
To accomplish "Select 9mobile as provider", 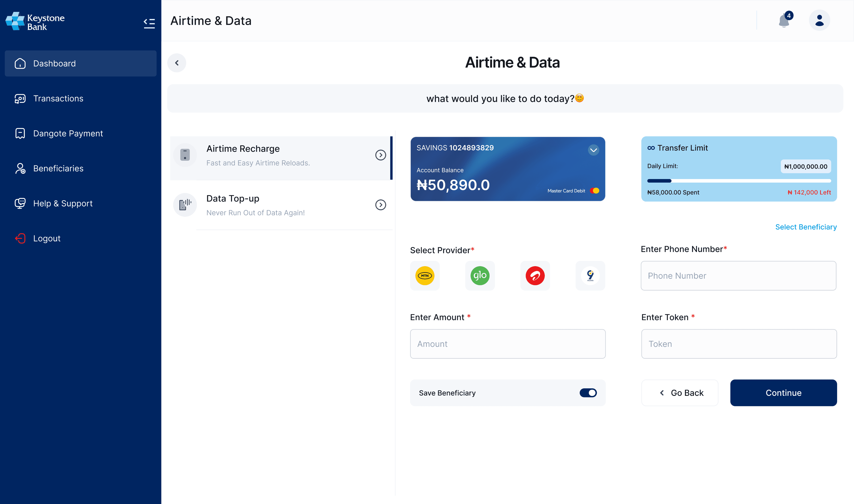I will pyautogui.click(x=590, y=275).
